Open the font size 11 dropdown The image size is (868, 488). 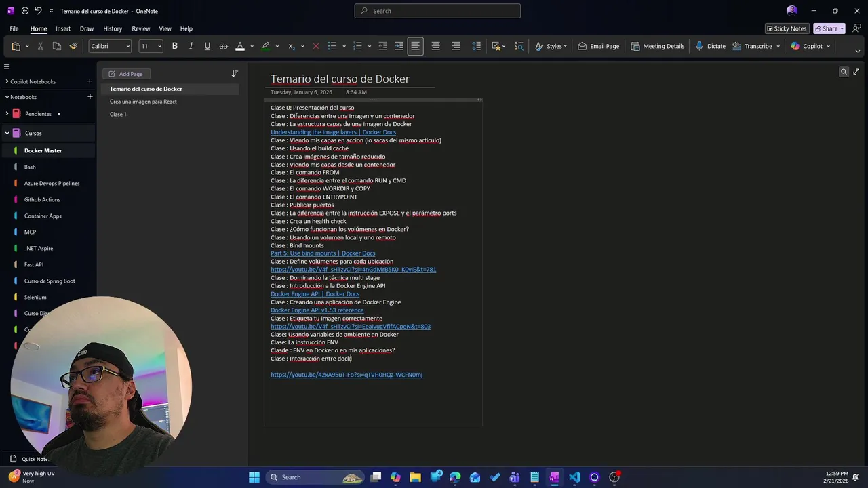159,46
